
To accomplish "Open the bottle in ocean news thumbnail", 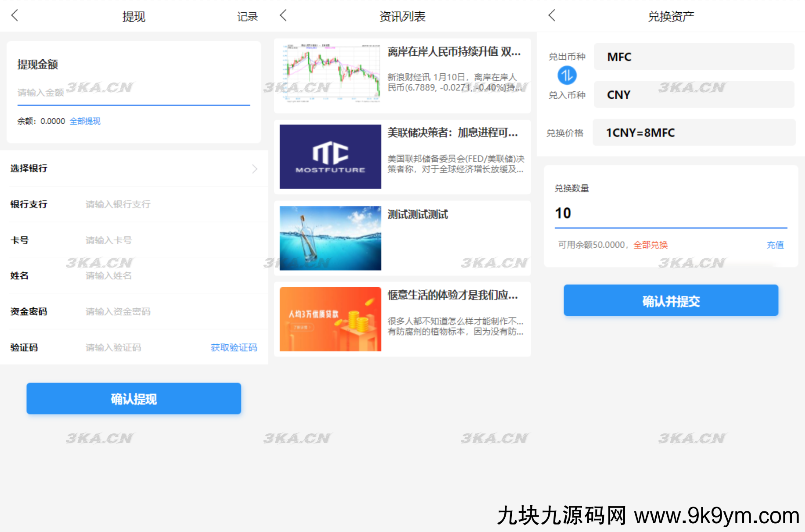I will click(331, 238).
